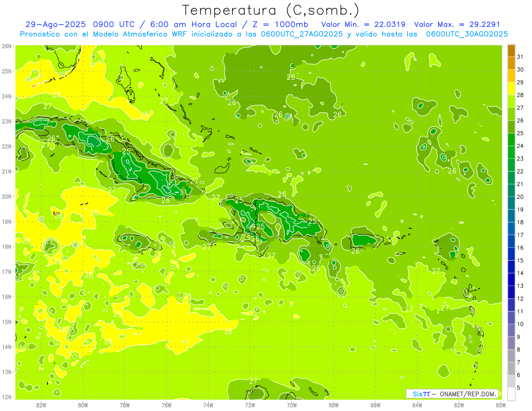
Task: Click color scale label '31'
Action: (x=520, y=57)
